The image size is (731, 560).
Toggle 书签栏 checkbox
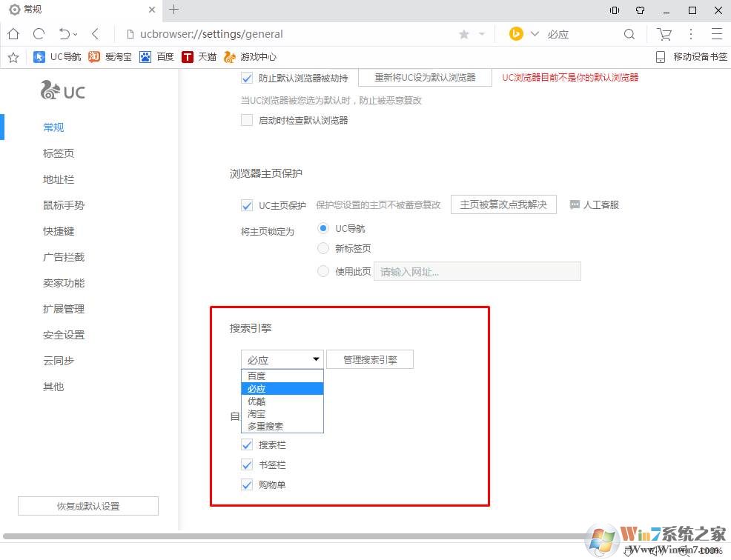click(x=247, y=465)
